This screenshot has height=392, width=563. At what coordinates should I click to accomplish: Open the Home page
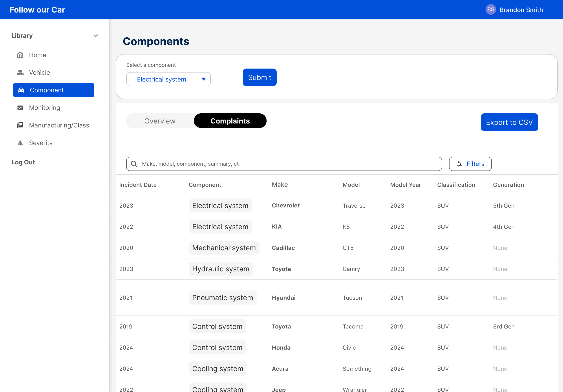click(x=38, y=55)
